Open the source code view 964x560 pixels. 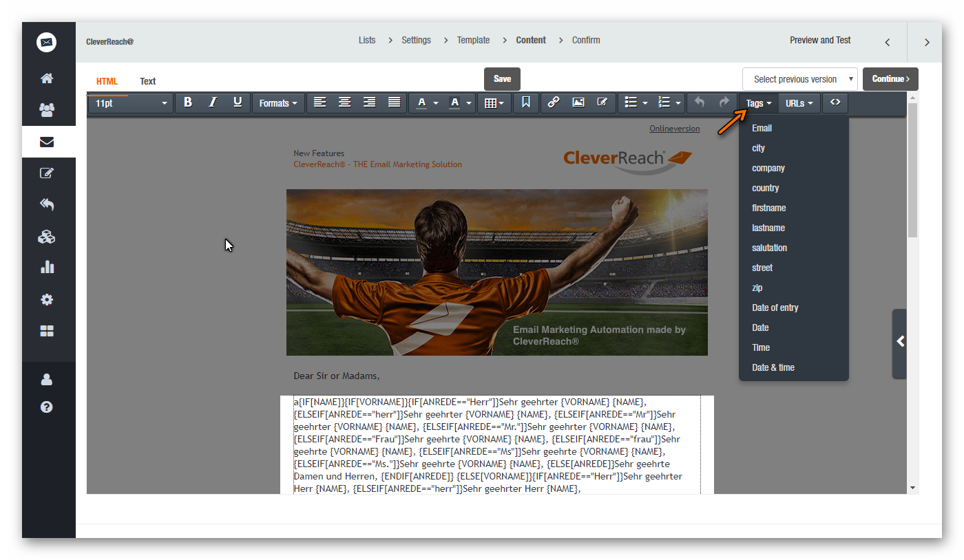[835, 103]
